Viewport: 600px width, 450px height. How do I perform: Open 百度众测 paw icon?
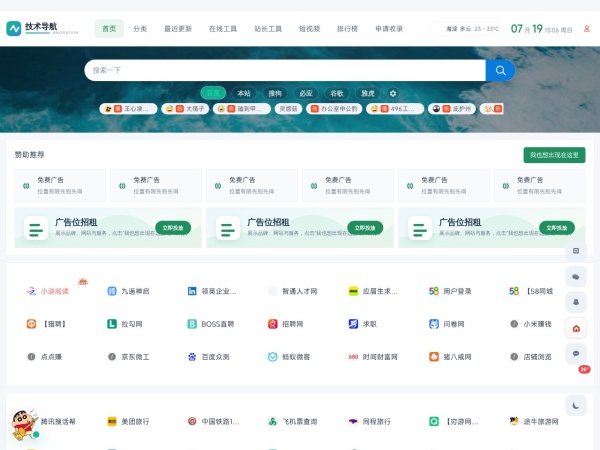tap(192, 357)
